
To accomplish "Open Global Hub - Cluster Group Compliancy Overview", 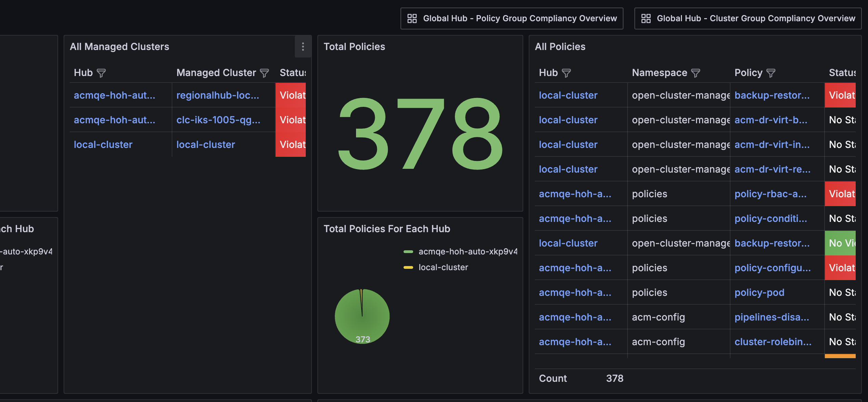I will (756, 18).
